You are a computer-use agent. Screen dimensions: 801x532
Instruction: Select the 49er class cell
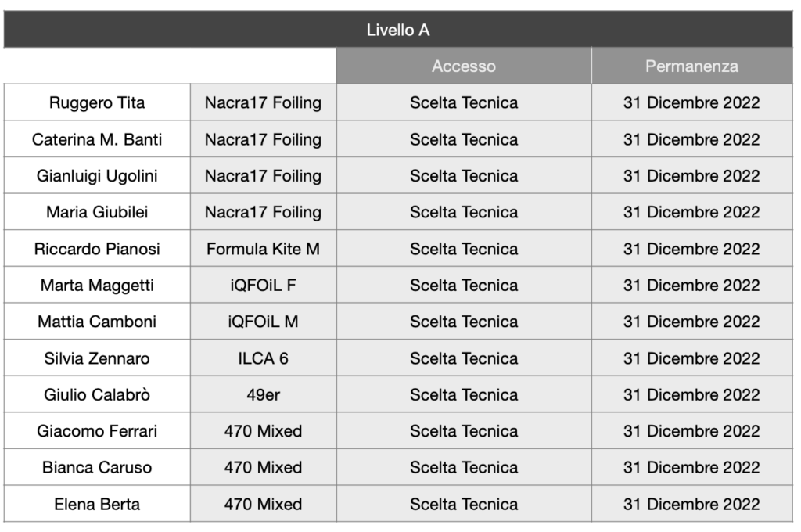(x=263, y=394)
